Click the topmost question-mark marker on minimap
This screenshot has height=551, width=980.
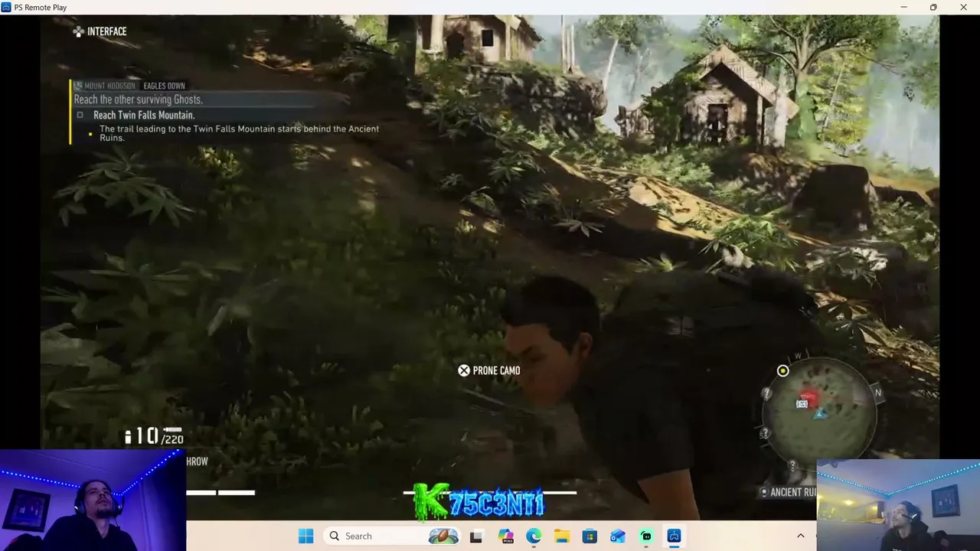767,394
